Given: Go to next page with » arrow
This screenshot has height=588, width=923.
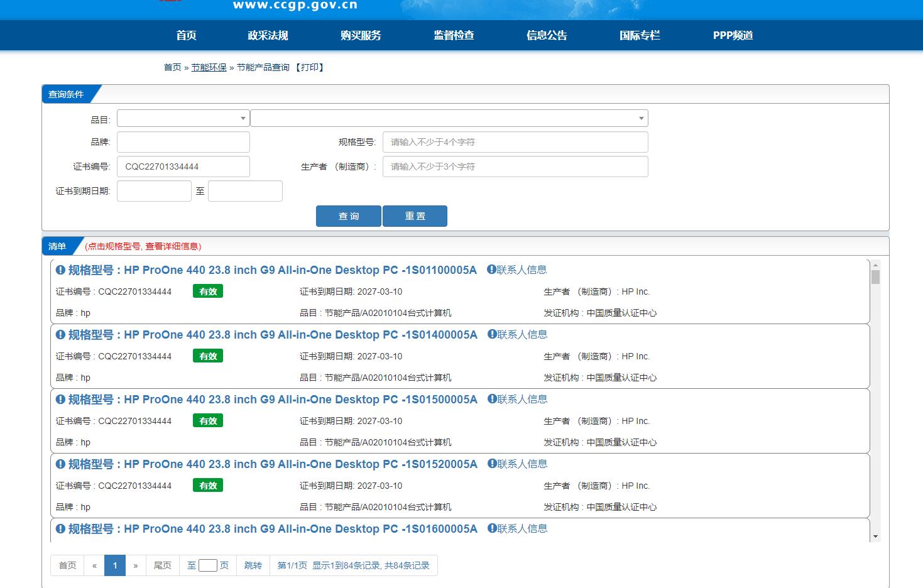Looking at the screenshot, I should (x=135, y=565).
